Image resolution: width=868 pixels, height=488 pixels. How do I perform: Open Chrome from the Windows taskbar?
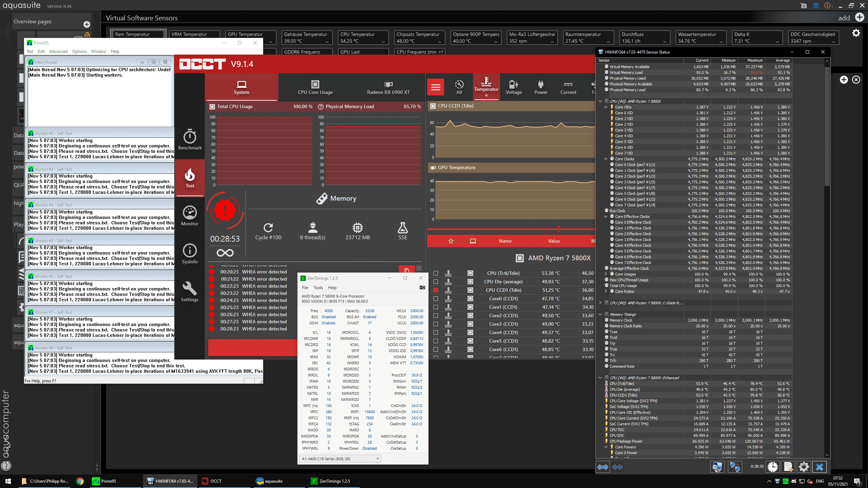click(80, 481)
